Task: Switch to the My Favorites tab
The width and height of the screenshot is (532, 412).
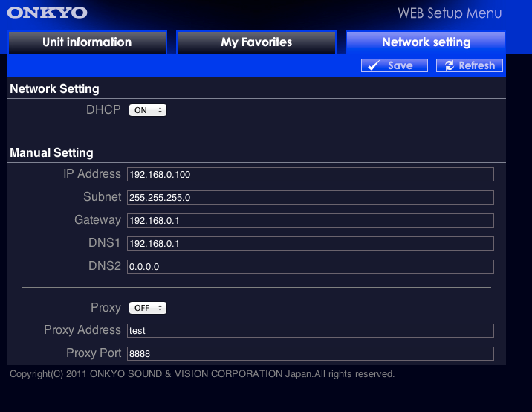Action: (256, 42)
